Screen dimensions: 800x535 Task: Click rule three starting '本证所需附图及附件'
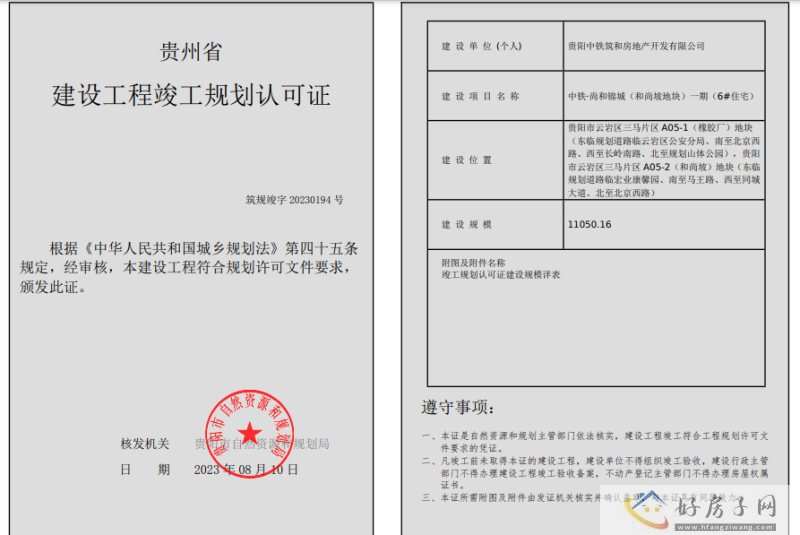[581, 498]
